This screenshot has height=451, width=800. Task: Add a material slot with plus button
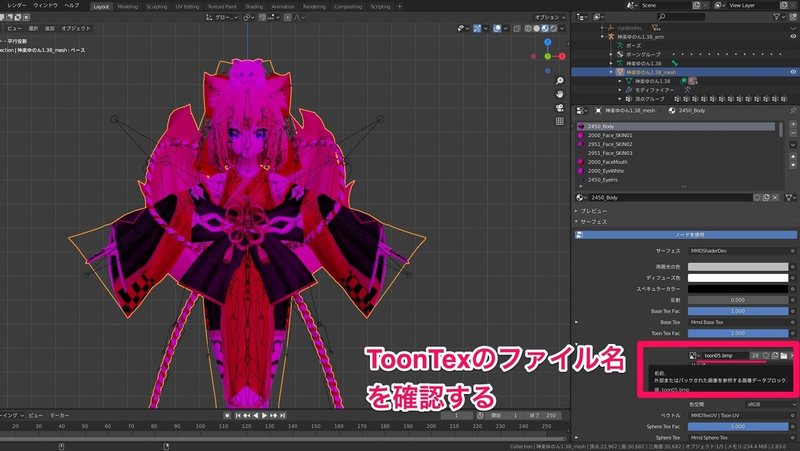[x=793, y=124]
